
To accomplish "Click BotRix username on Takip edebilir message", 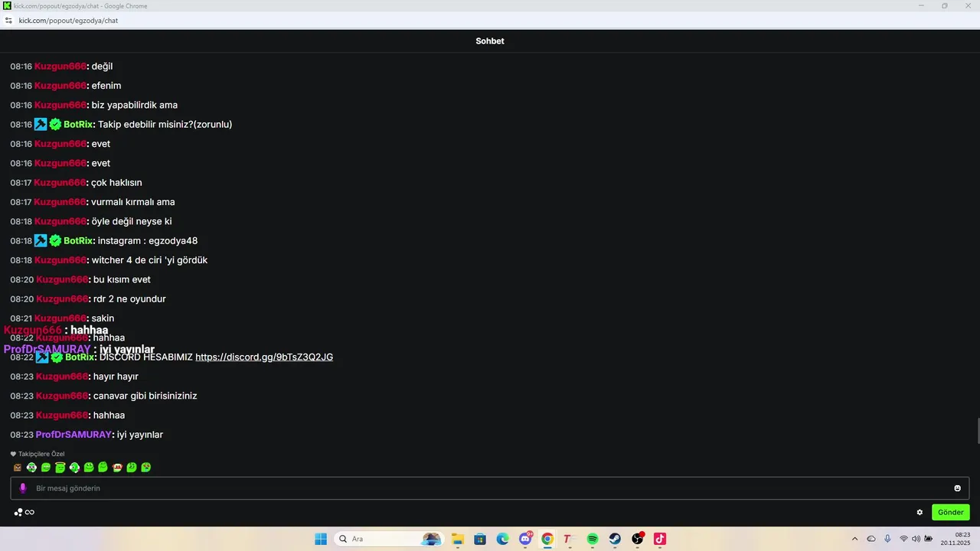I will [78, 124].
